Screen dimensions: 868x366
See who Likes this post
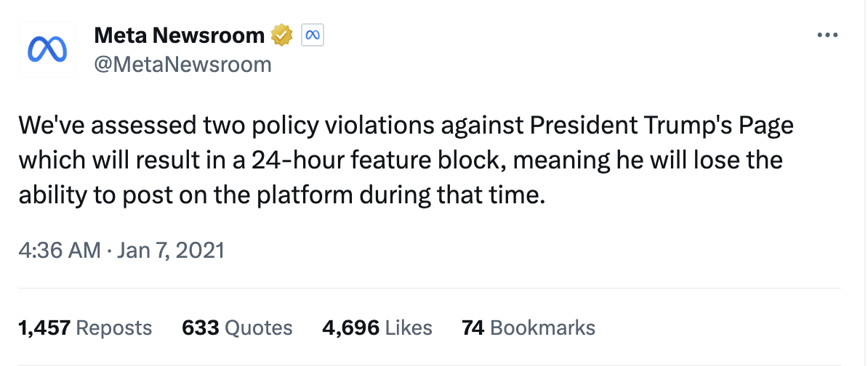(x=409, y=328)
